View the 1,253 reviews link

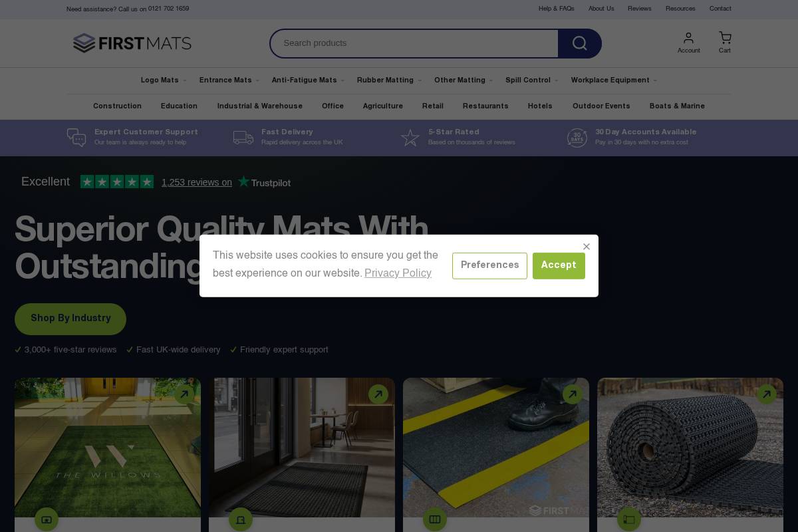[197, 182]
